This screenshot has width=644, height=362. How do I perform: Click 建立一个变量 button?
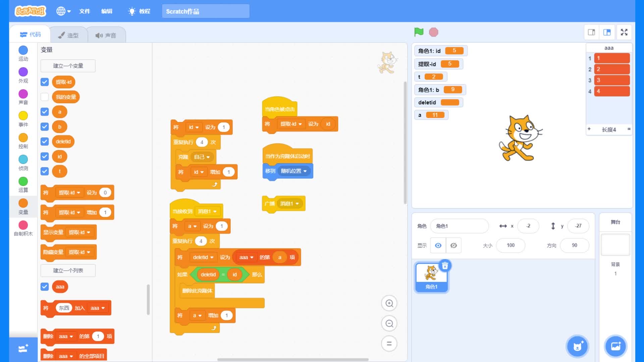(68, 66)
